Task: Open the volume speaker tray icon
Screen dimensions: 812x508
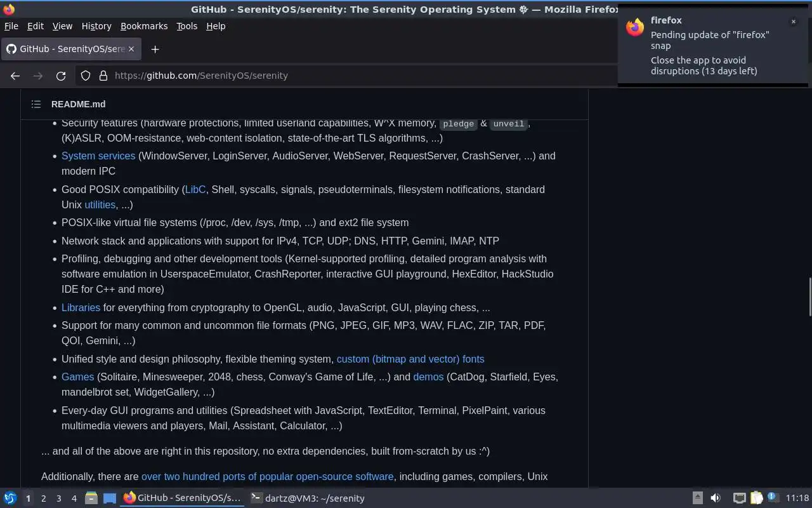Action: [716, 498]
